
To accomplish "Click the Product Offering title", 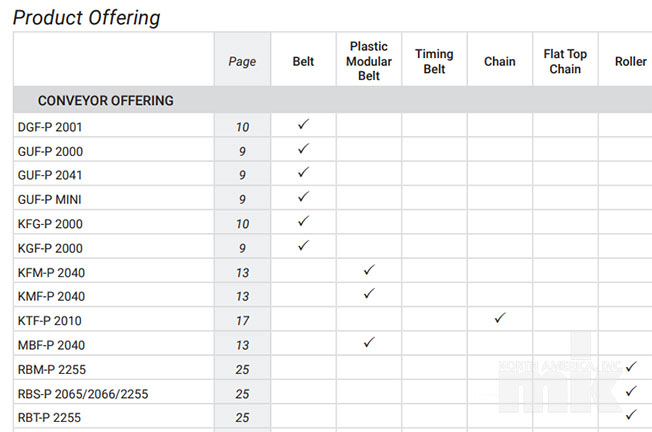I will (86, 18).
